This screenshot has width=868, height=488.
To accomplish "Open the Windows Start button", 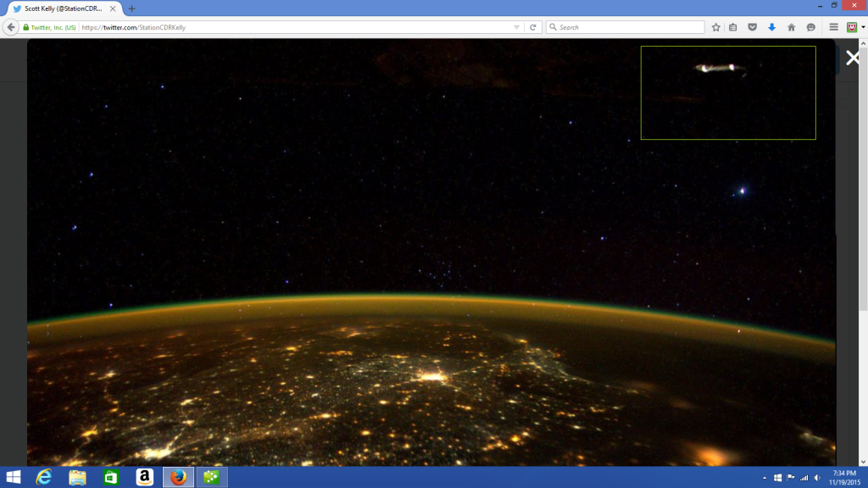I will [x=13, y=477].
